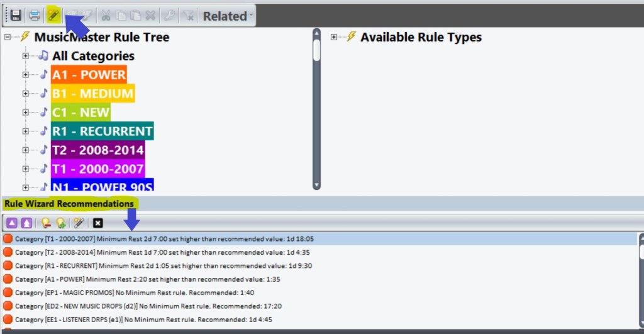This screenshot has height=334, width=644.
Task: Select the R1 - RECURRENT category
Action: tap(102, 131)
